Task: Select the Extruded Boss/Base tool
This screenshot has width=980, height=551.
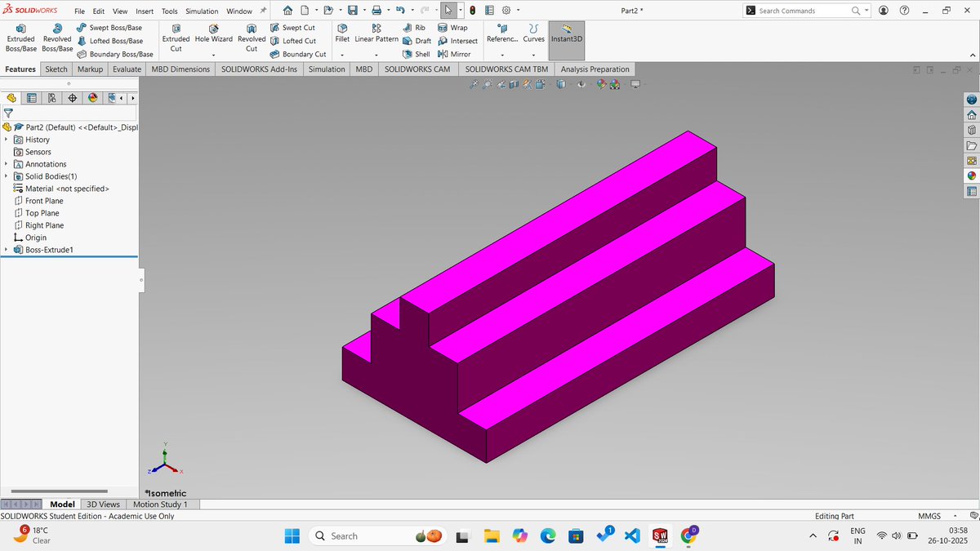Action: (x=20, y=38)
